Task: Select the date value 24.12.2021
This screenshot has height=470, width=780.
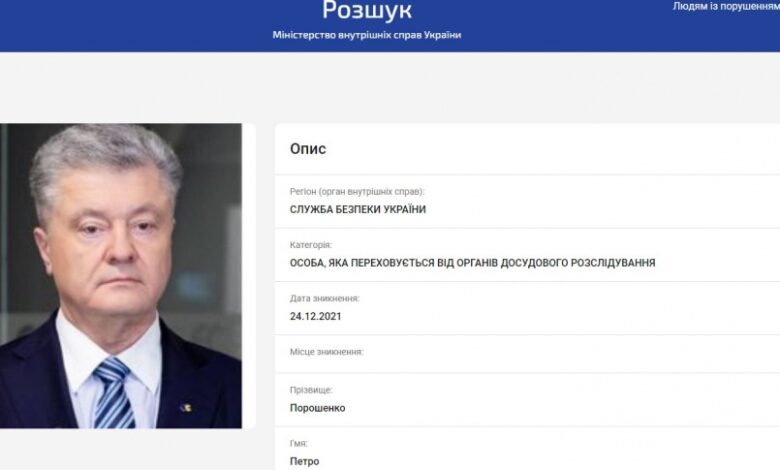Action: point(316,316)
